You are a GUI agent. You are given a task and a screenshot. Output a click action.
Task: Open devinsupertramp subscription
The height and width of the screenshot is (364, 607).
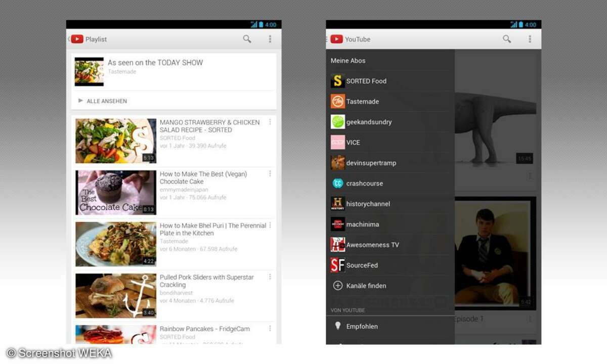390,163
